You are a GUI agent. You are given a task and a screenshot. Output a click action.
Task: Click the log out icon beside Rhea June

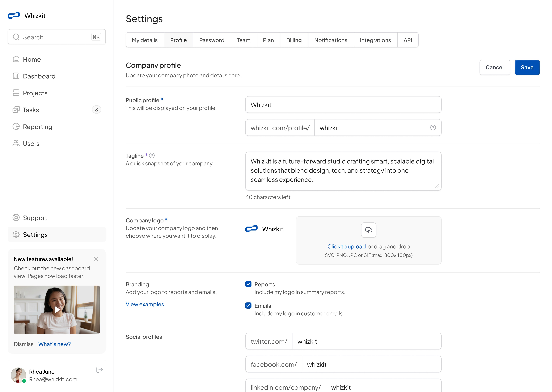99,370
